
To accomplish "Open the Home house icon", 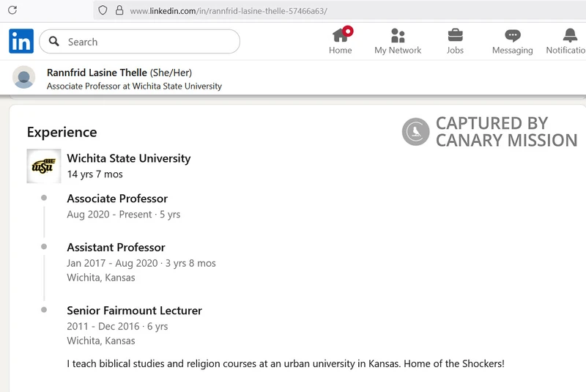I will tap(341, 35).
